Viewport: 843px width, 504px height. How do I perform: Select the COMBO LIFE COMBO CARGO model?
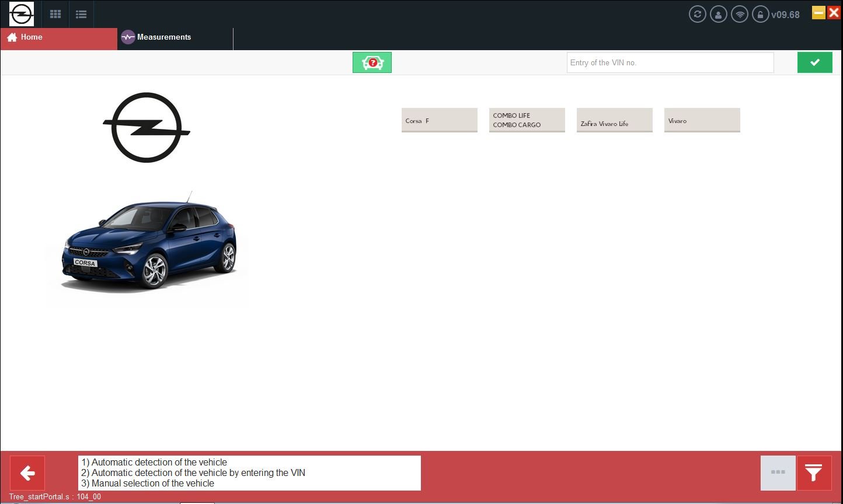pos(527,120)
